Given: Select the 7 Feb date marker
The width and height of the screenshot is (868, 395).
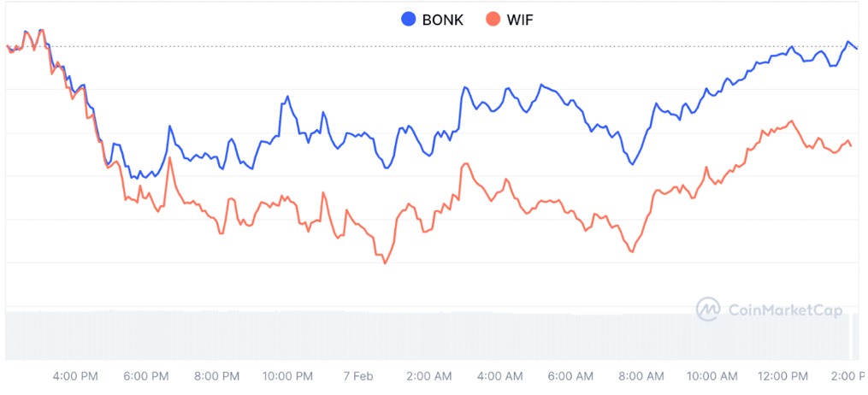Looking at the screenshot, I should point(358,376).
